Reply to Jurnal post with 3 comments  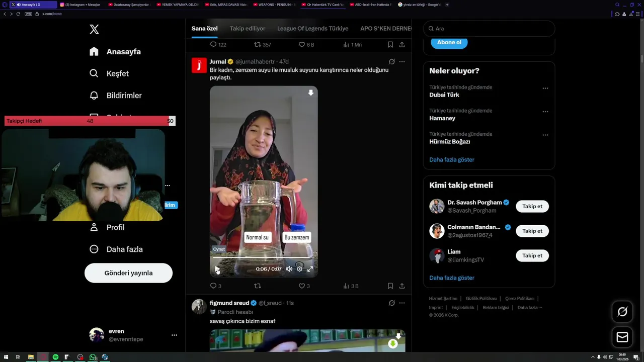[215, 286]
